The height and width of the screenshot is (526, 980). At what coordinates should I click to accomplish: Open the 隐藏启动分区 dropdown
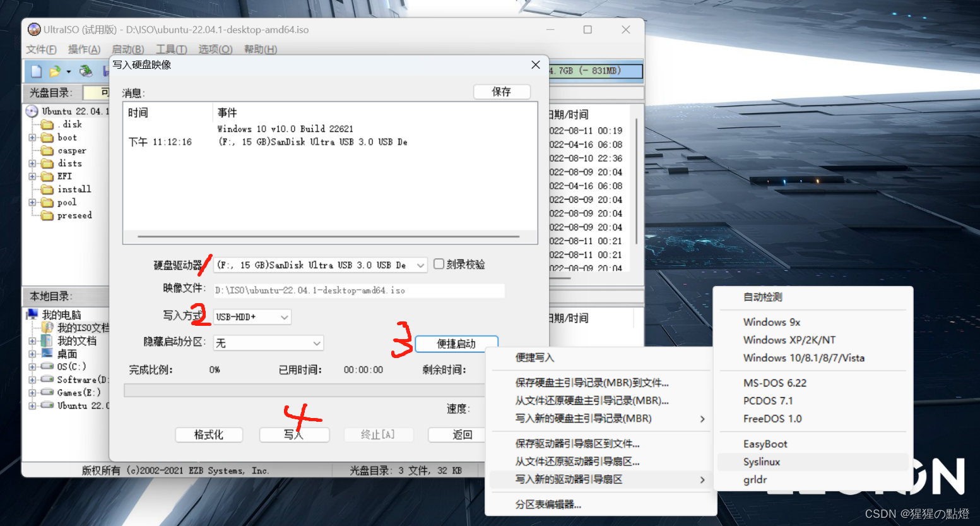(x=317, y=343)
